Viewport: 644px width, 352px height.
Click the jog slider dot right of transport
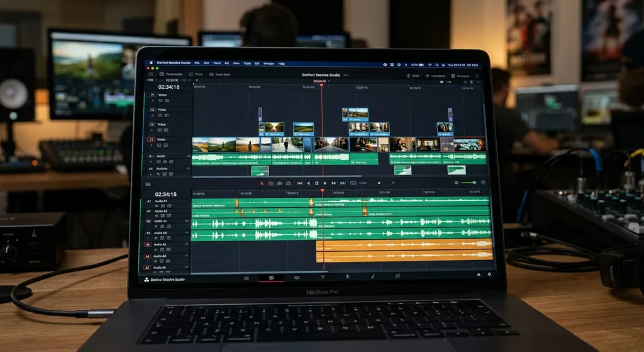pyautogui.click(x=379, y=183)
